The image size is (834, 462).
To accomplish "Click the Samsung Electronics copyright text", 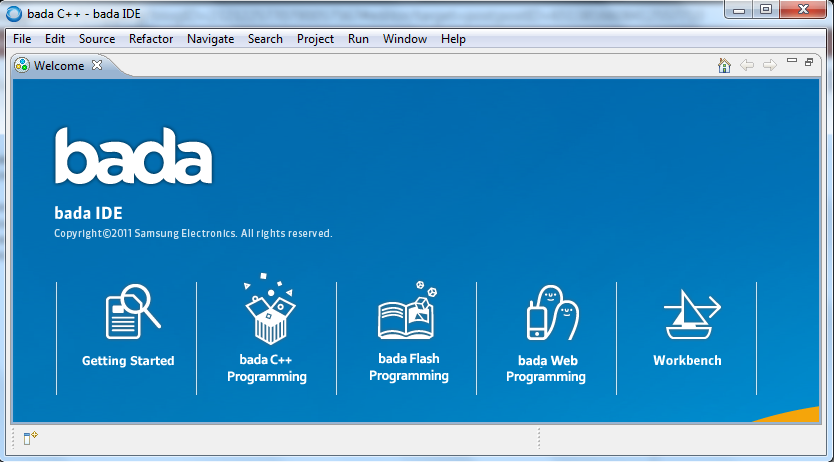I will coord(193,233).
